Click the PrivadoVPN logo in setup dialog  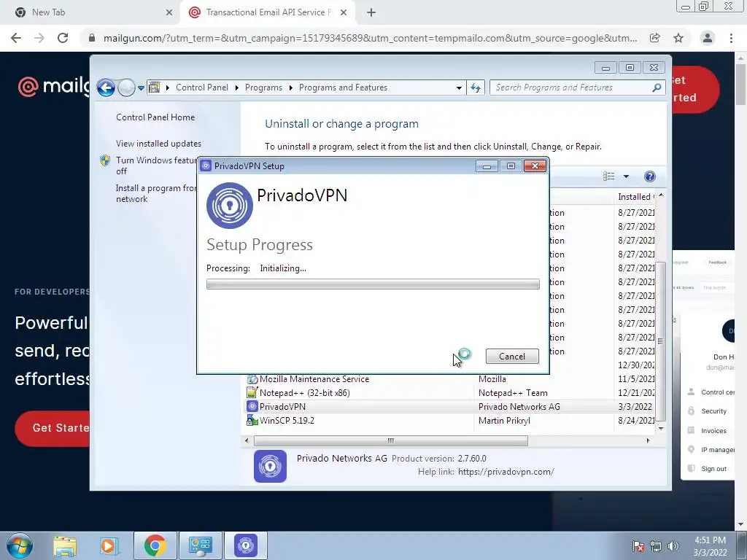pos(230,205)
